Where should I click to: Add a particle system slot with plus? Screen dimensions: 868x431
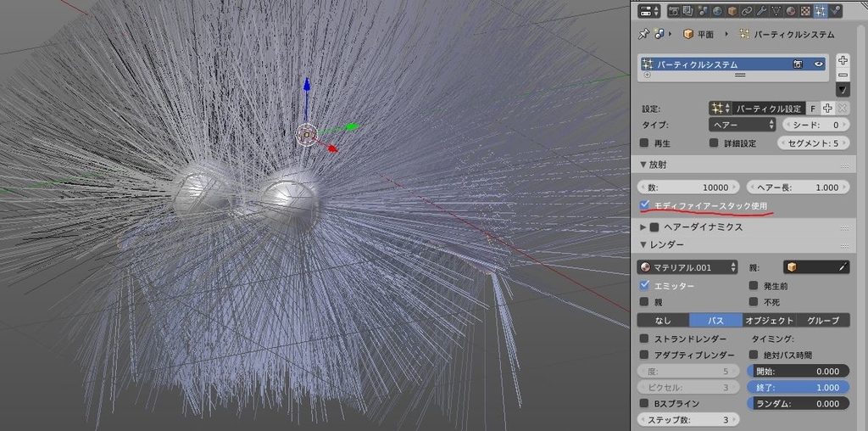click(x=843, y=60)
